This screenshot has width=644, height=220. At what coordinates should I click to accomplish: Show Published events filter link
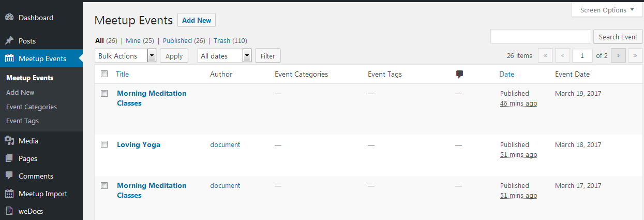177,40
